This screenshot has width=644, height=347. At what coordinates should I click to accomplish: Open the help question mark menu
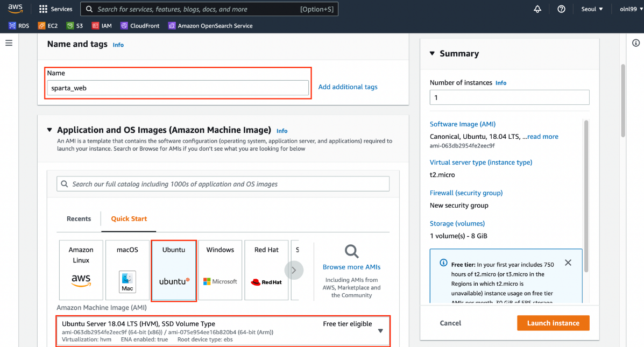[561, 9]
